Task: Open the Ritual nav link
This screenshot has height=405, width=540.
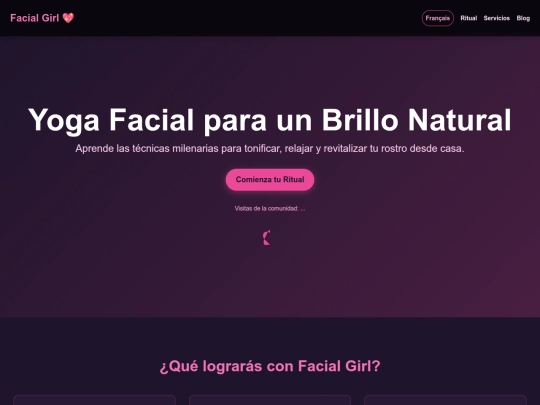Action: coord(468,18)
